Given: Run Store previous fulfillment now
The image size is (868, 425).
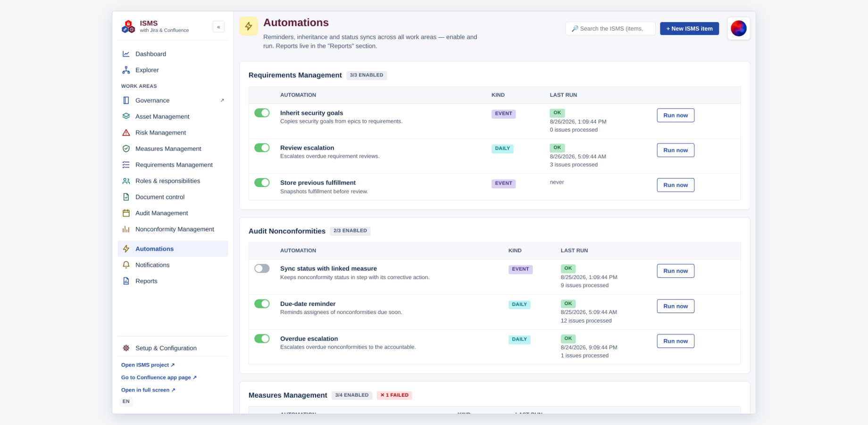Looking at the screenshot, I should click(676, 185).
